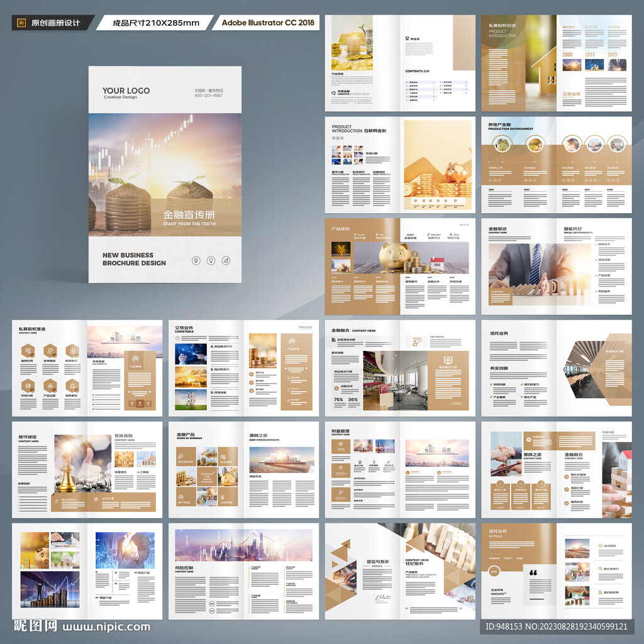The height and width of the screenshot is (644, 644).
Task: Open the restaurant interior photo in 金融融合 spread
Action: tap(395, 380)
